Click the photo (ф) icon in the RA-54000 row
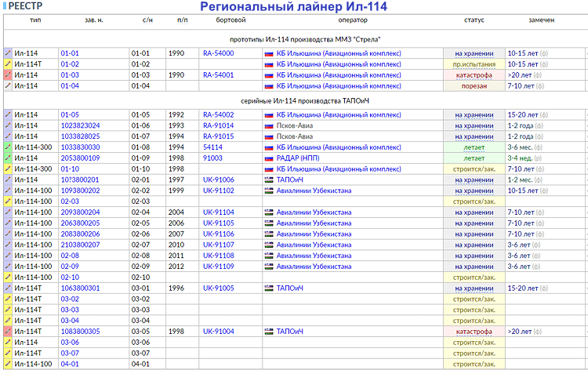The width and height of the screenshot is (588, 370). click(x=544, y=53)
